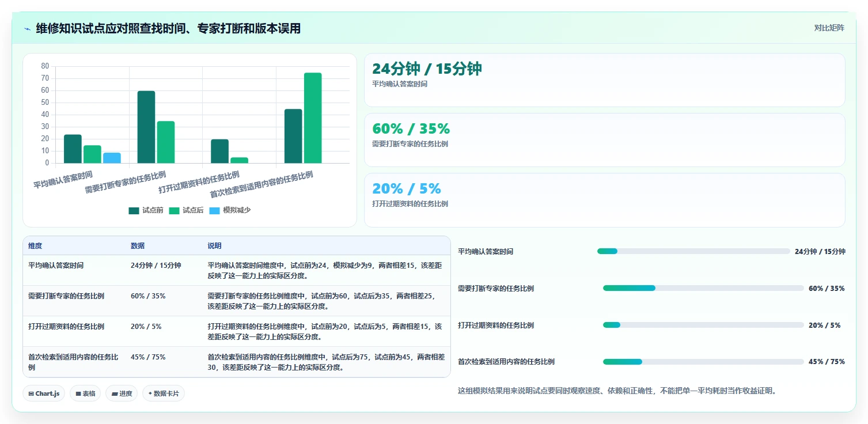This screenshot has height=424, width=868.
Task: Click table cell 45% / 75%
Action: 148,357
